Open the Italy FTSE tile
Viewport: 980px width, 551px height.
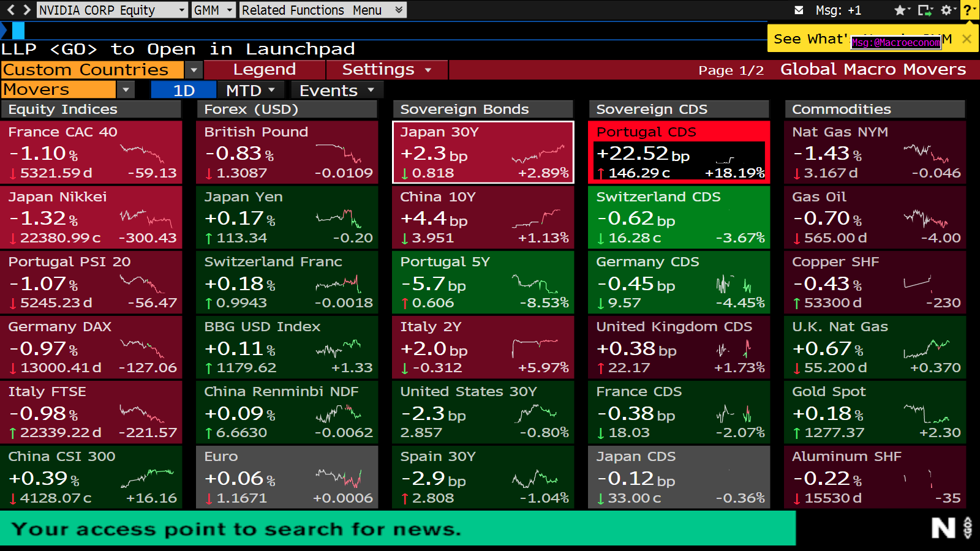(x=91, y=412)
